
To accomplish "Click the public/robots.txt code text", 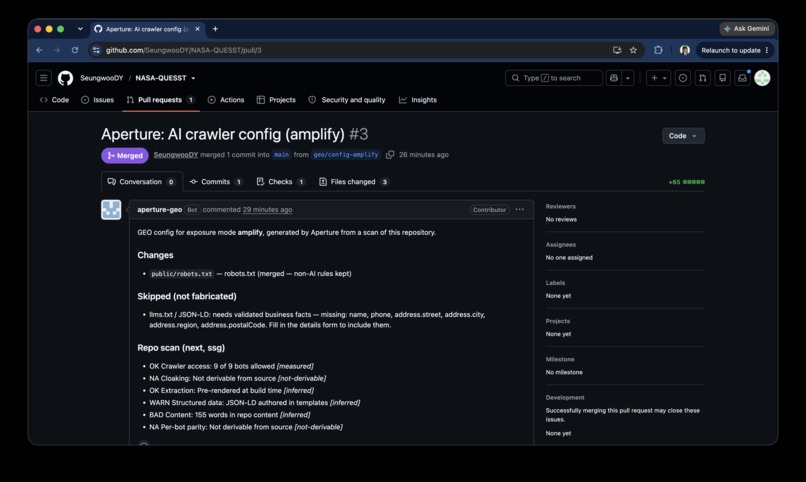I will (181, 274).
